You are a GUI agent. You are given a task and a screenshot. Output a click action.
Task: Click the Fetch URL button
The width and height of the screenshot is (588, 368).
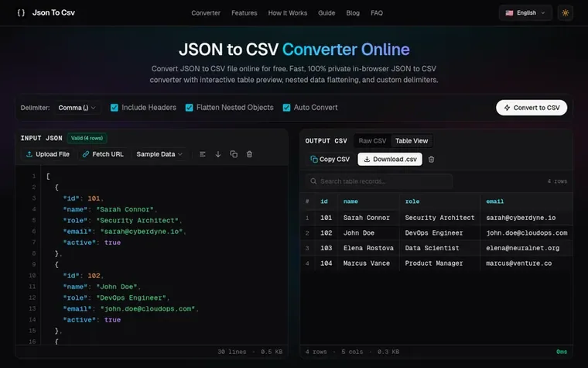pos(103,154)
